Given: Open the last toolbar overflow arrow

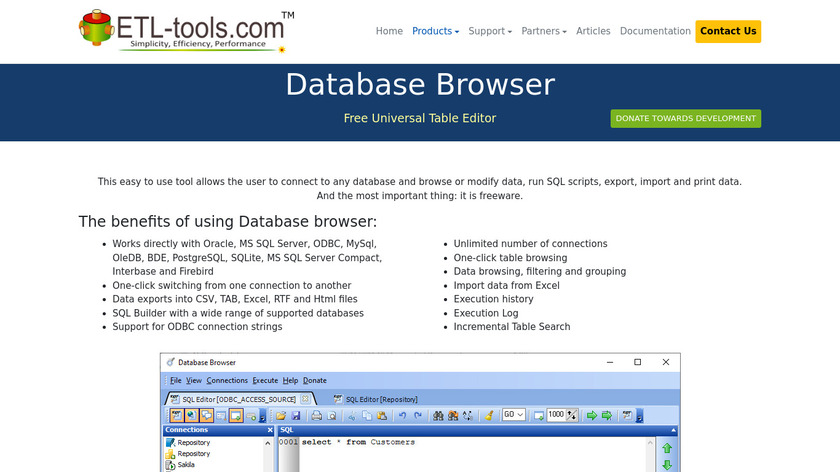Looking at the screenshot, I should click(639, 416).
